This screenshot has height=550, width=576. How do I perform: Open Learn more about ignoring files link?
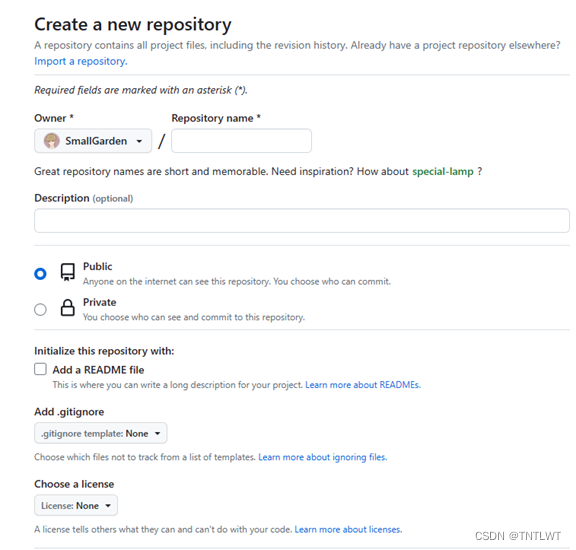click(x=323, y=457)
